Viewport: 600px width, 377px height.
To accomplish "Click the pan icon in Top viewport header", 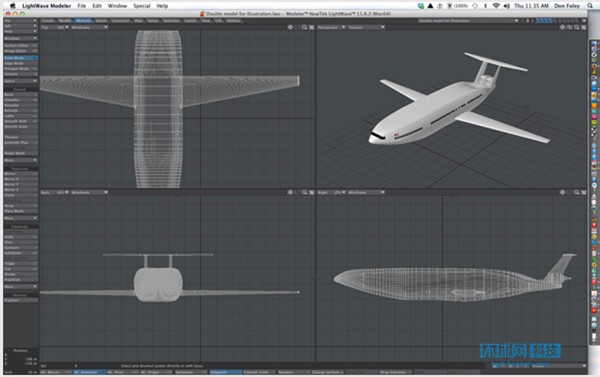I will pos(290,27).
